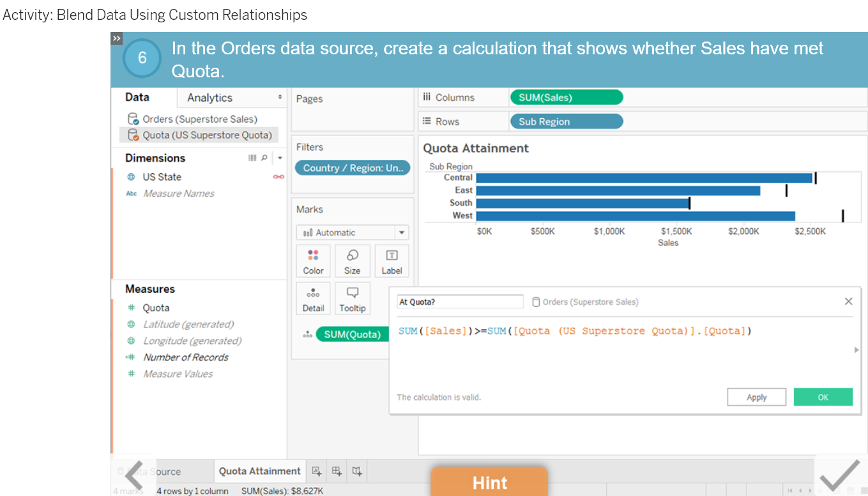This screenshot has width=868, height=496.
Task: Select the East bar in the chart
Action: (618, 190)
